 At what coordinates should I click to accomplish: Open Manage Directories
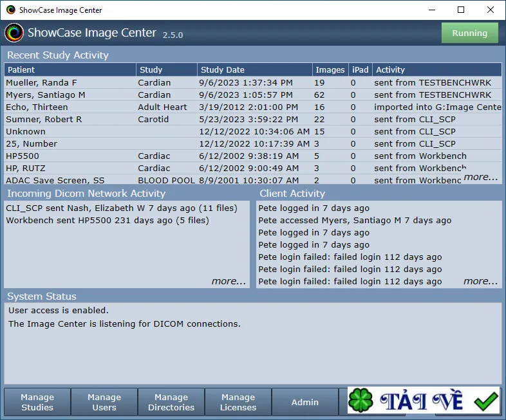(171, 402)
